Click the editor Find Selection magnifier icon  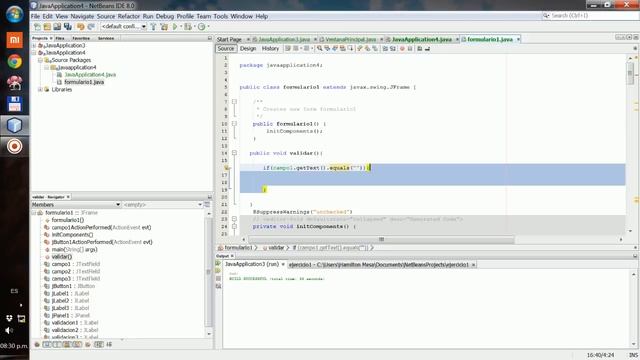click(x=320, y=49)
